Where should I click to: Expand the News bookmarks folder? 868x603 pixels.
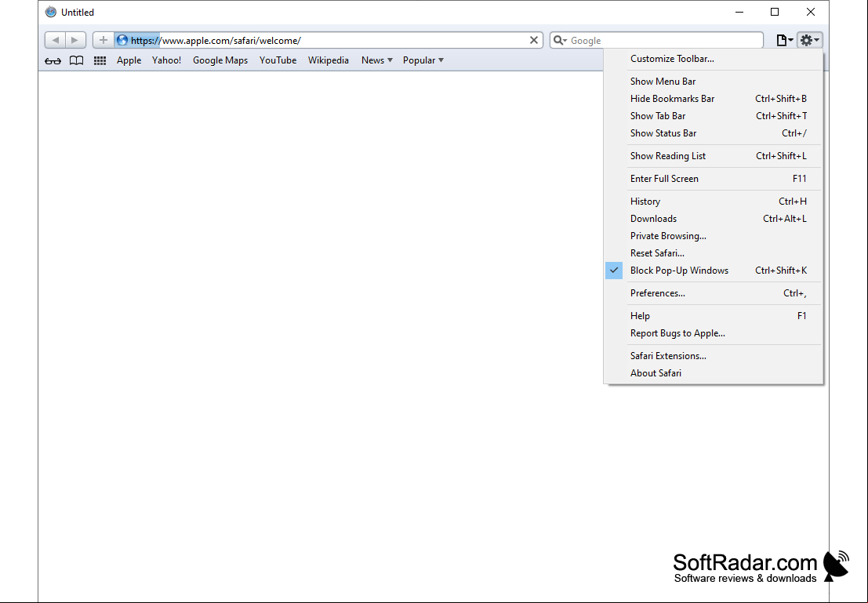[377, 60]
